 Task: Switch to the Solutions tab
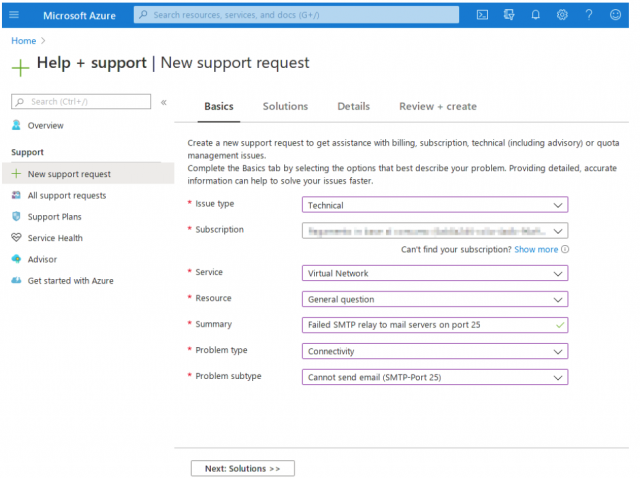(285, 106)
